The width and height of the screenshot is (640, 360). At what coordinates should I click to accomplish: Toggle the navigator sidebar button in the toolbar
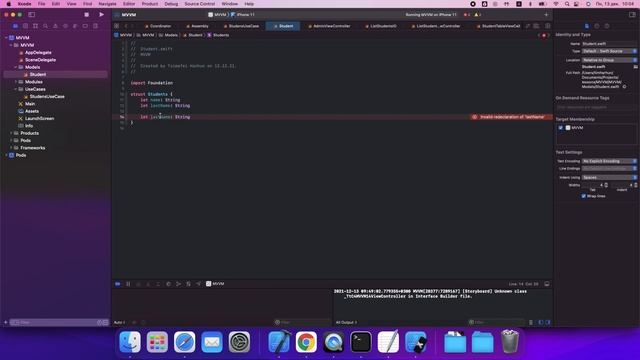[31, 15]
